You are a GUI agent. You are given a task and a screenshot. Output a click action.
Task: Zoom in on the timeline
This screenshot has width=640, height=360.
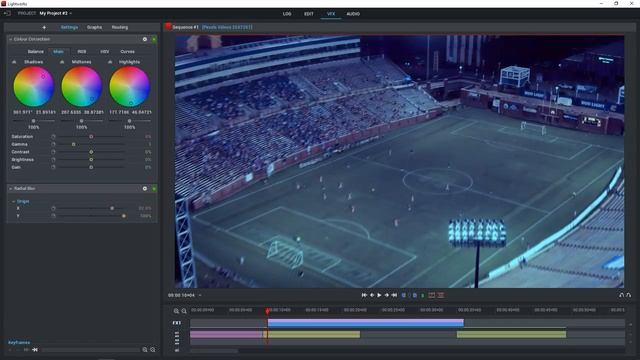point(176,311)
